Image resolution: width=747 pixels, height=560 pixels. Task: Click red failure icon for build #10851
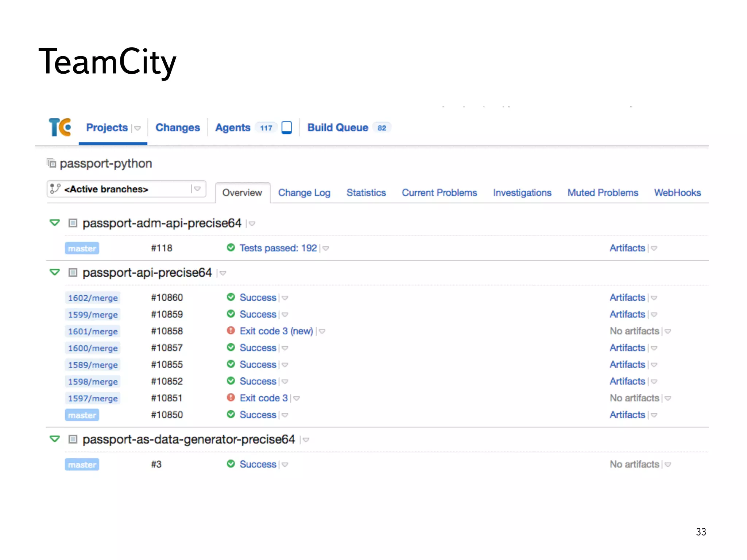231,398
